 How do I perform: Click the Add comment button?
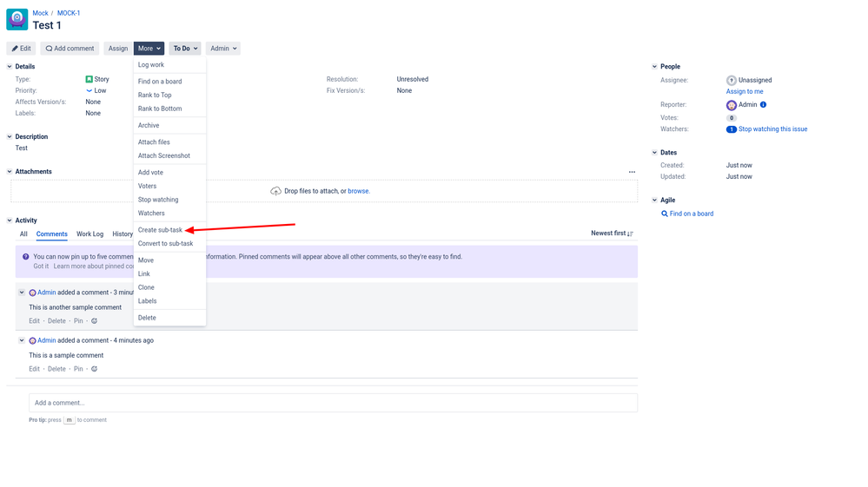(x=70, y=49)
